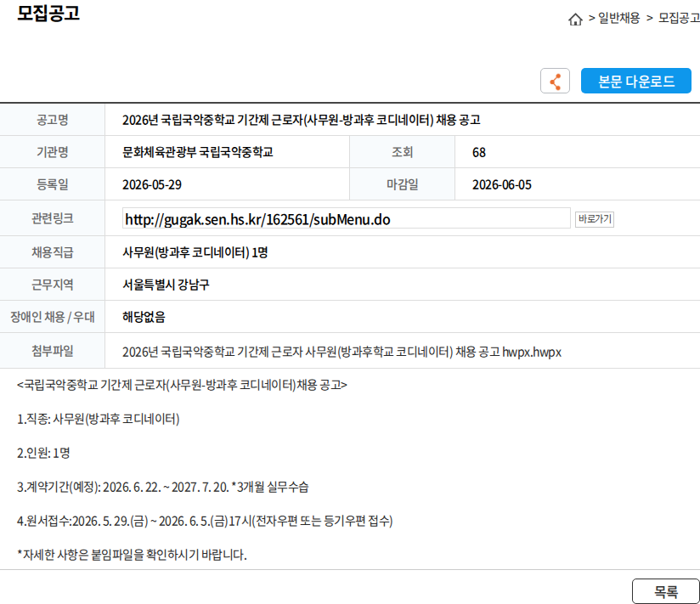The width and height of the screenshot is (700, 604).
Task: Select the 기관명 value 문화체육관광부 국립국악중학교
Action: click(198, 152)
